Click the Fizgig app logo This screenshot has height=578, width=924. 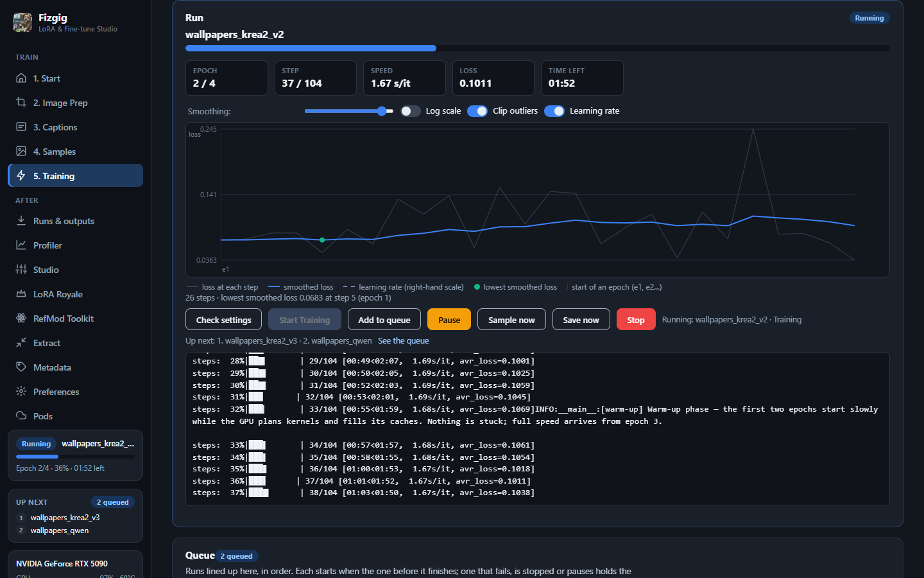[x=22, y=22]
